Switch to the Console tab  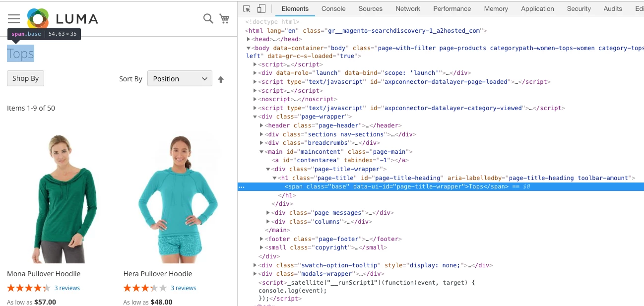(x=333, y=8)
